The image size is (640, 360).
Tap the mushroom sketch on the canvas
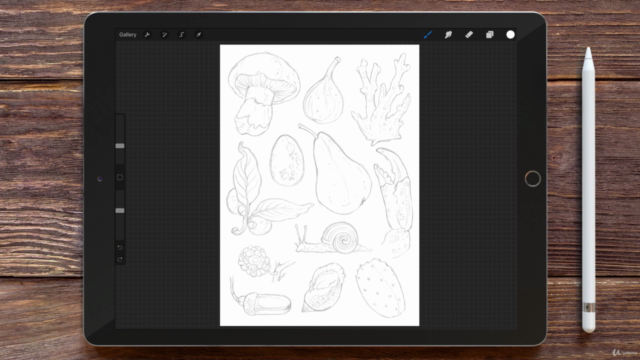263,93
